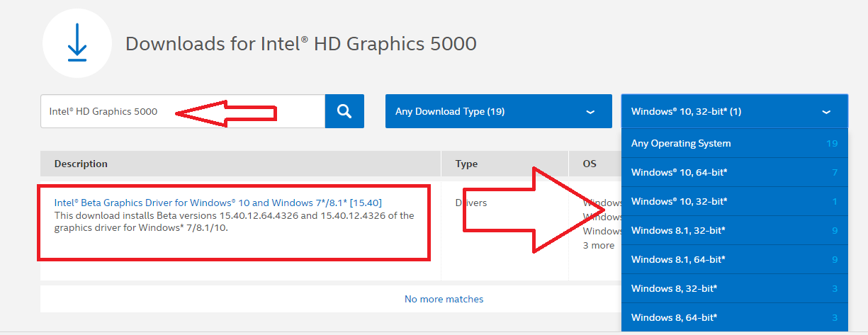Screen dimensions: 868x335
Task: Collapse the Windows 10, 32-bit operating system dropdown
Action: coord(734,111)
